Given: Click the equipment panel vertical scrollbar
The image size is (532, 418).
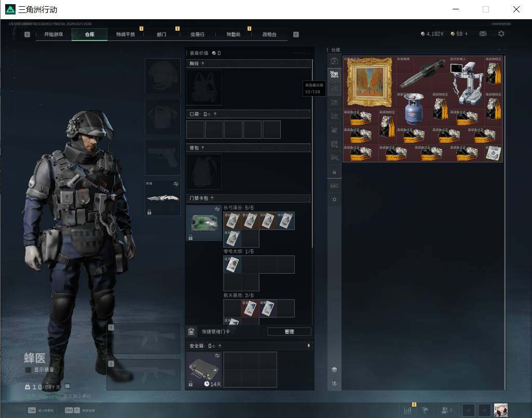Looking at the screenshot, I should (312, 154).
